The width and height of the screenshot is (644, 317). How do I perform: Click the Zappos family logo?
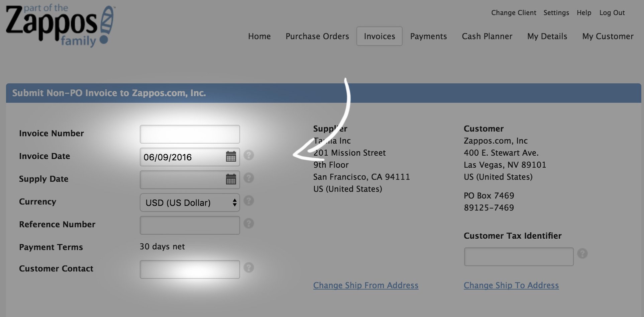click(60, 26)
